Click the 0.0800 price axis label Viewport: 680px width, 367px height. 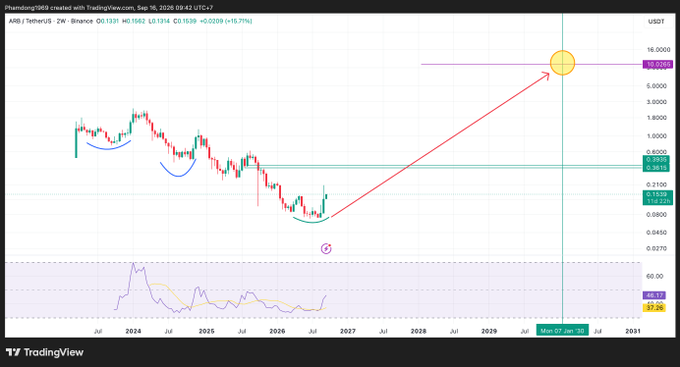pyautogui.click(x=657, y=215)
